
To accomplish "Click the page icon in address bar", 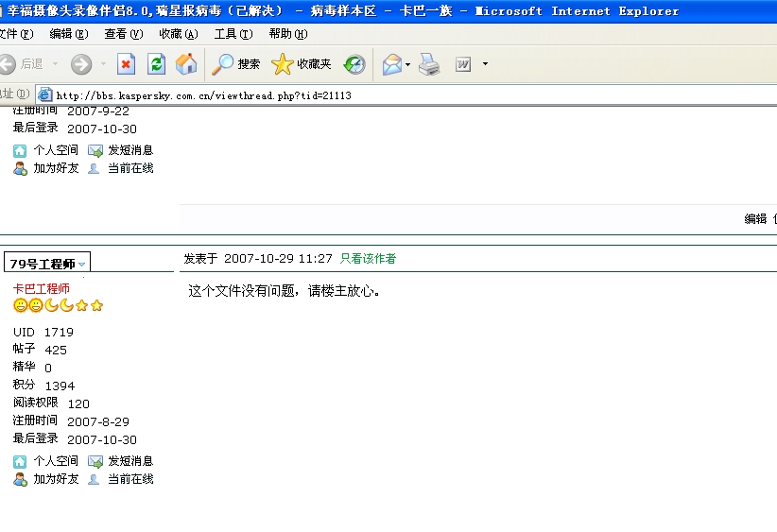I will click(x=45, y=94).
